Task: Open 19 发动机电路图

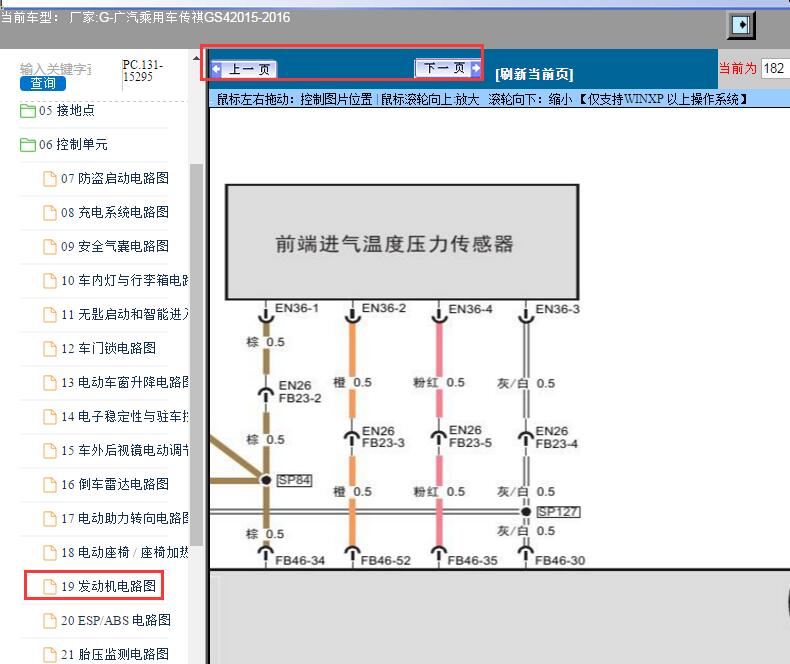Action: (108, 586)
